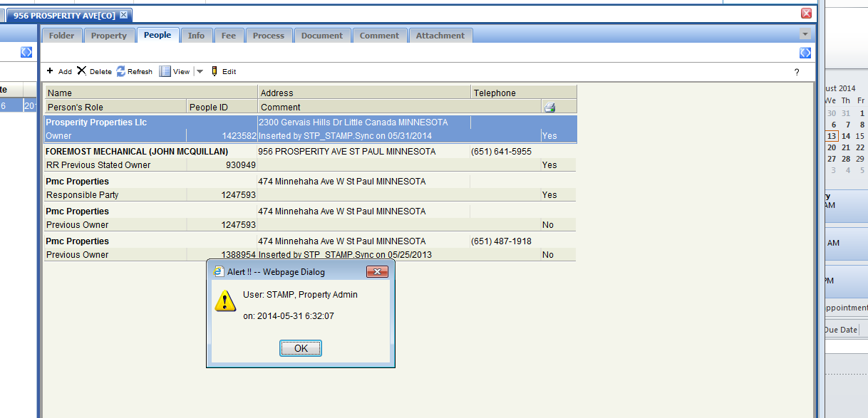Switch to the Property tab
This screenshot has height=418, width=868.
(108, 36)
